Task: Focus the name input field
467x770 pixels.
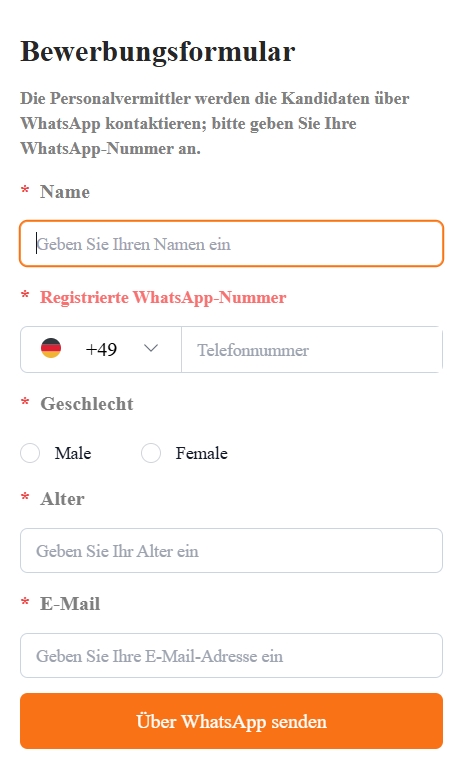Action: click(x=231, y=244)
